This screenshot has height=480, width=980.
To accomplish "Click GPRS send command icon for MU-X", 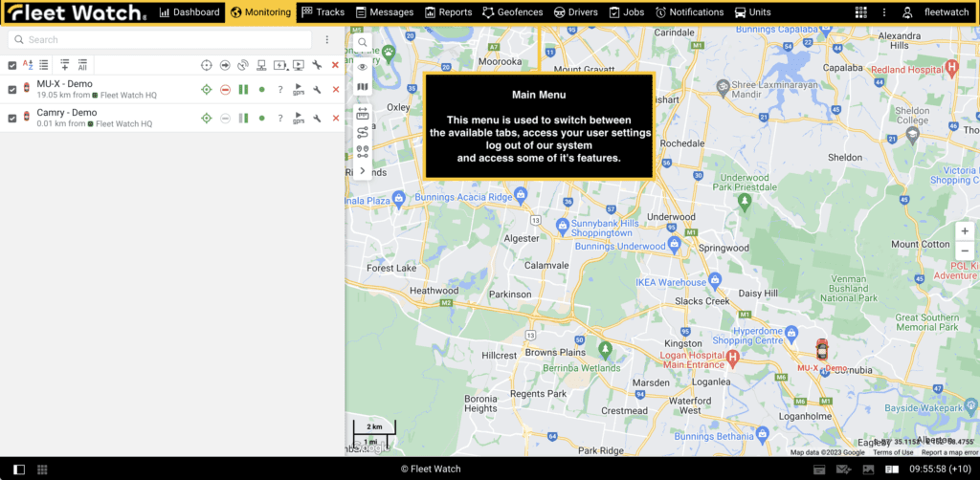I will click(298, 90).
